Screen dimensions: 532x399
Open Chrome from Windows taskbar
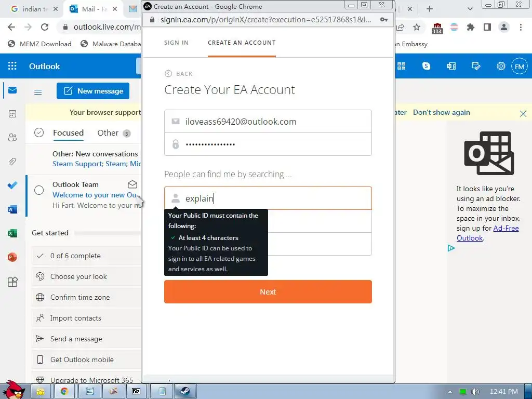[x=64, y=391]
